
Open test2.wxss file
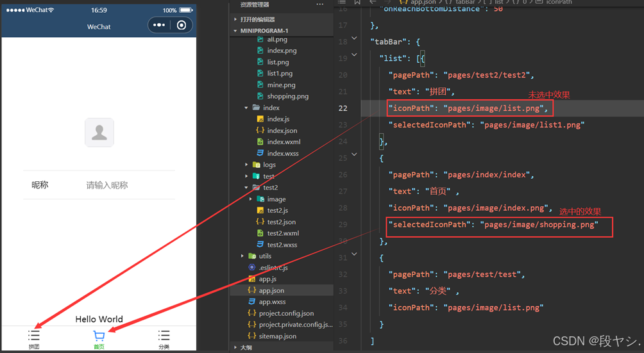pos(282,245)
